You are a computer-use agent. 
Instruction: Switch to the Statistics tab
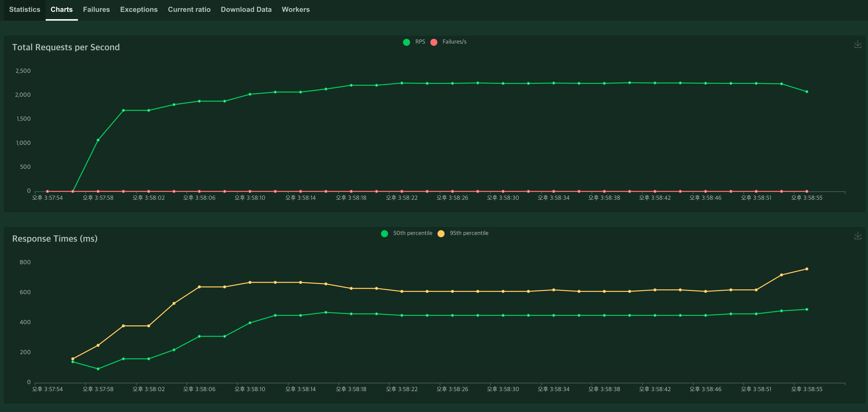[x=25, y=9]
